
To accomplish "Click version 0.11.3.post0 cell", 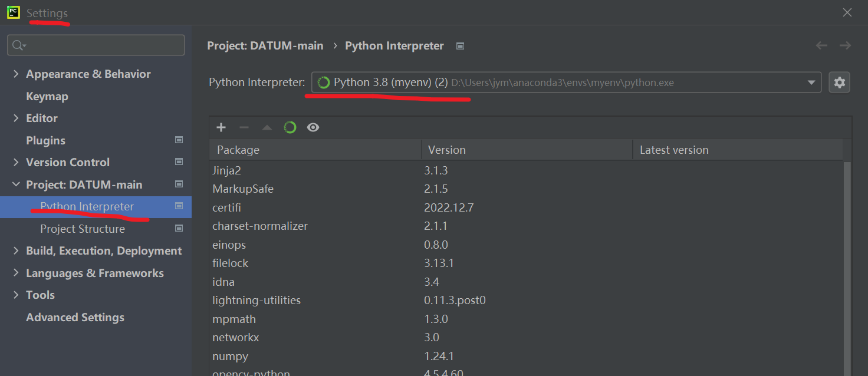I will (455, 300).
